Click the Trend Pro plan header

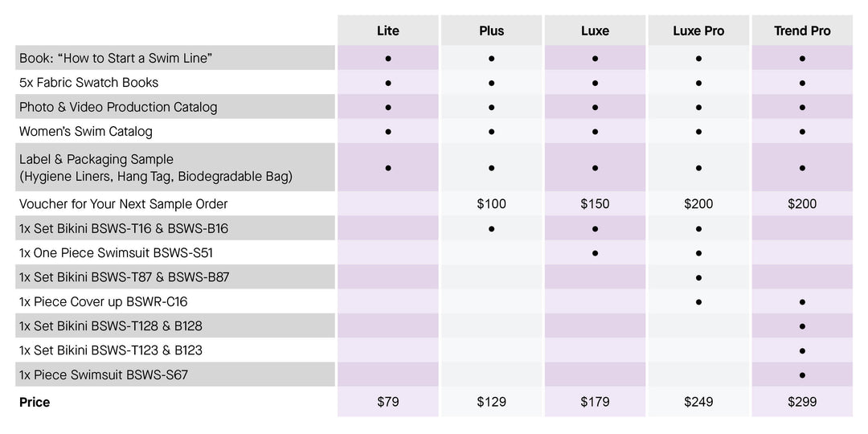point(802,31)
